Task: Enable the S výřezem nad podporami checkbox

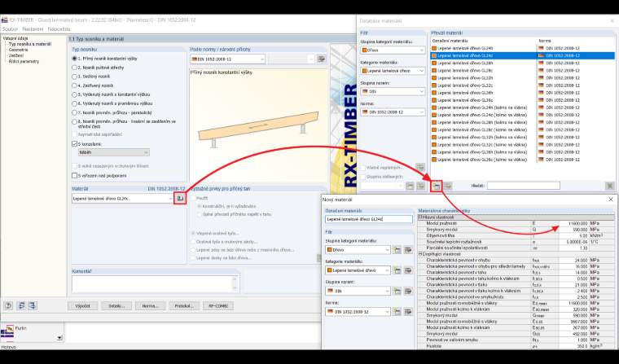Action: (x=74, y=176)
